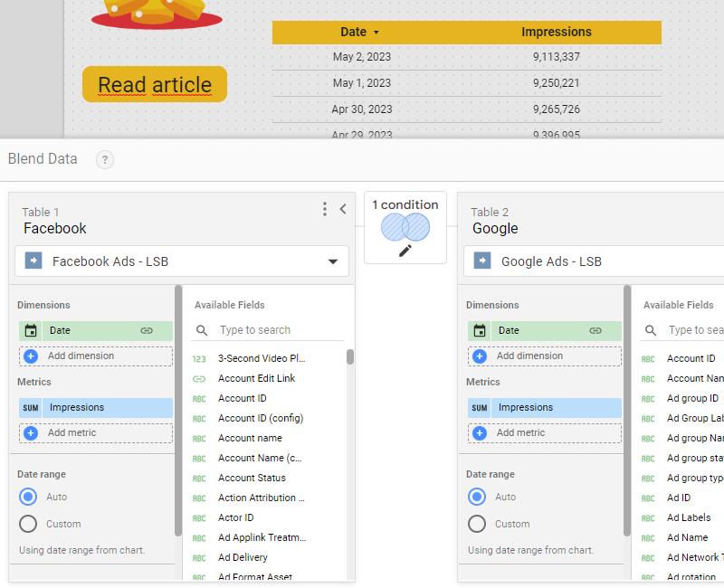Select Auto date range for Facebook table
724x588 pixels.
(28, 497)
